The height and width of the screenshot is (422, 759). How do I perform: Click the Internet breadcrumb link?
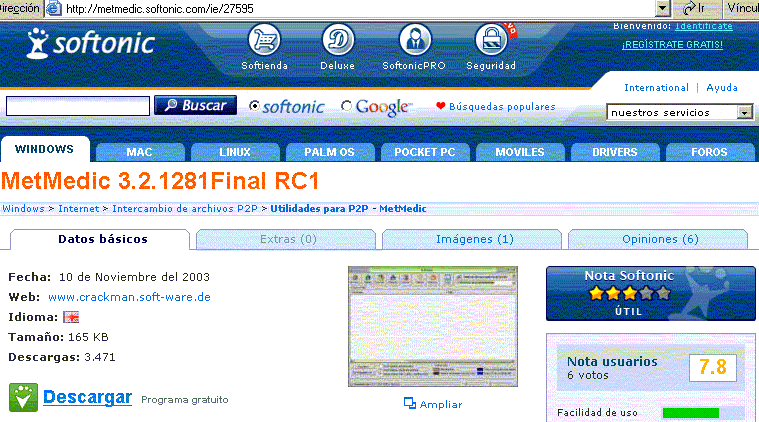[x=78, y=209]
